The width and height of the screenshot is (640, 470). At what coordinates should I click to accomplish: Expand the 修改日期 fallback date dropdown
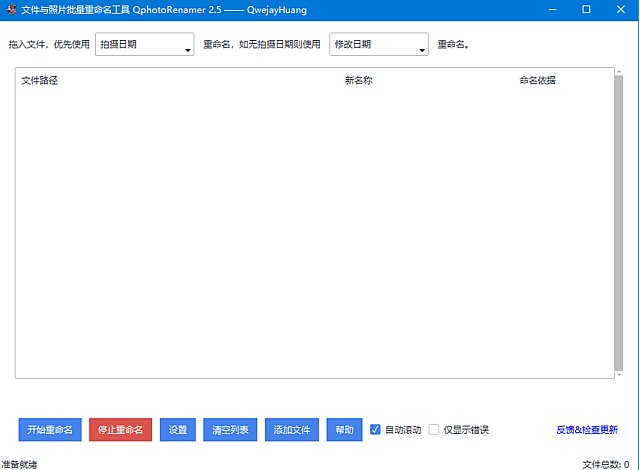tap(378, 45)
